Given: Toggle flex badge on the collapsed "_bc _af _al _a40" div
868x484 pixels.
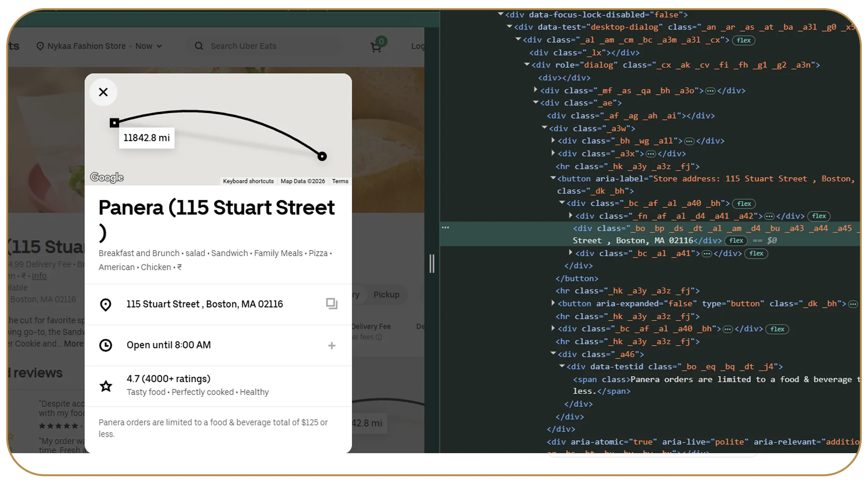Looking at the screenshot, I should [x=777, y=329].
